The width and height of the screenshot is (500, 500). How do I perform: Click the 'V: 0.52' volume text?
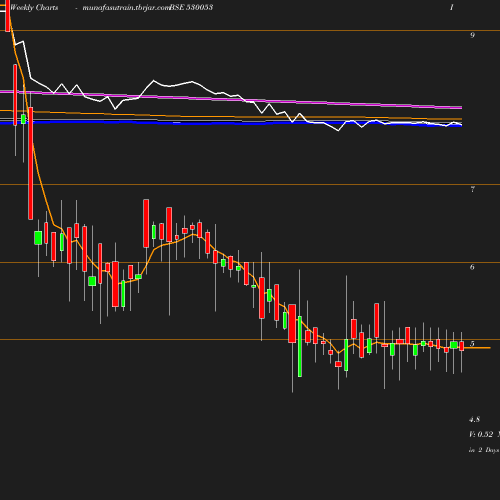[481, 434]
